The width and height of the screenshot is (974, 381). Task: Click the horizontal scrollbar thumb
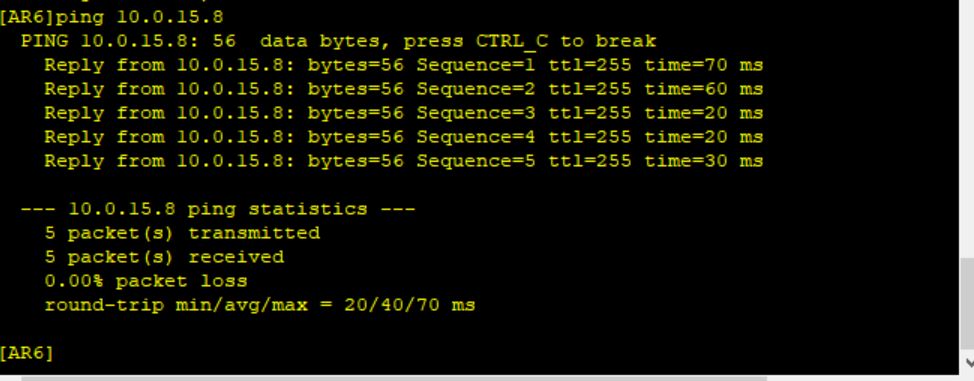pos(394,377)
